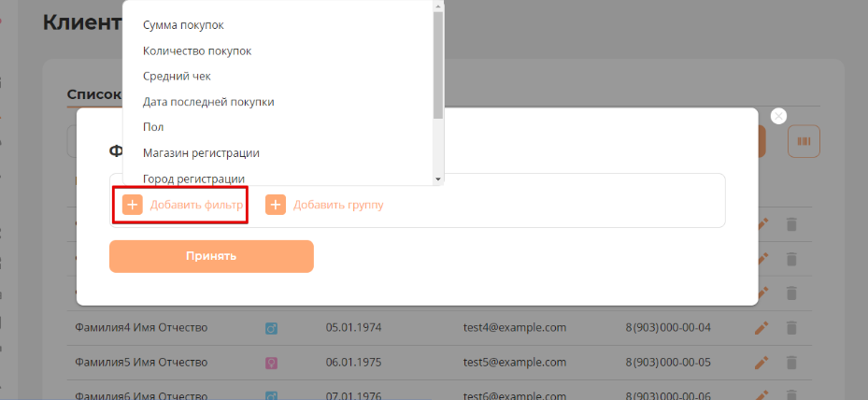The image size is (868, 400).
Task: Click the plus icon beside Добавить фильтр
Action: 133,205
